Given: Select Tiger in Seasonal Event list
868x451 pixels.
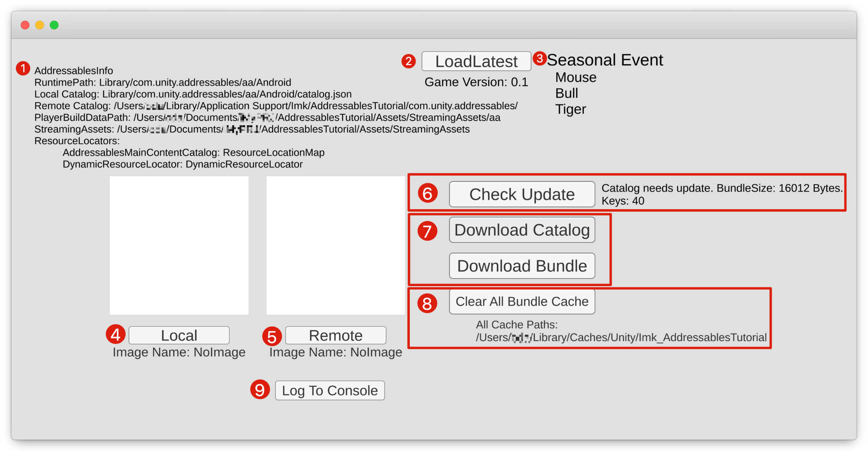Looking at the screenshot, I should [570, 109].
